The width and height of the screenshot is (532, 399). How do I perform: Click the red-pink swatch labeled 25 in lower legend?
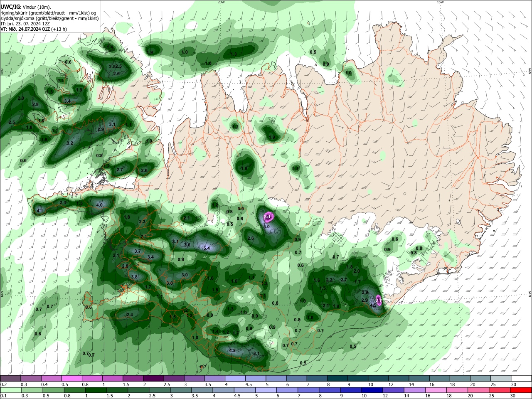pos(500,390)
